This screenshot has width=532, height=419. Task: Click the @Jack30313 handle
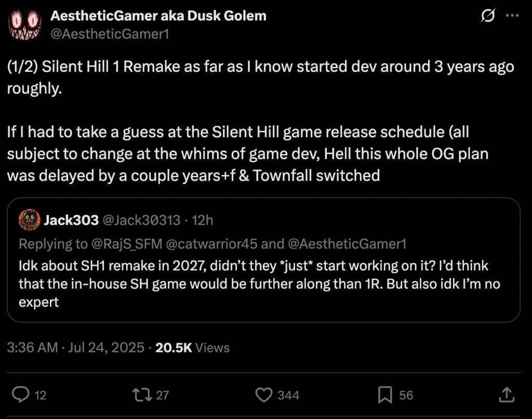[x=141, y=220]
